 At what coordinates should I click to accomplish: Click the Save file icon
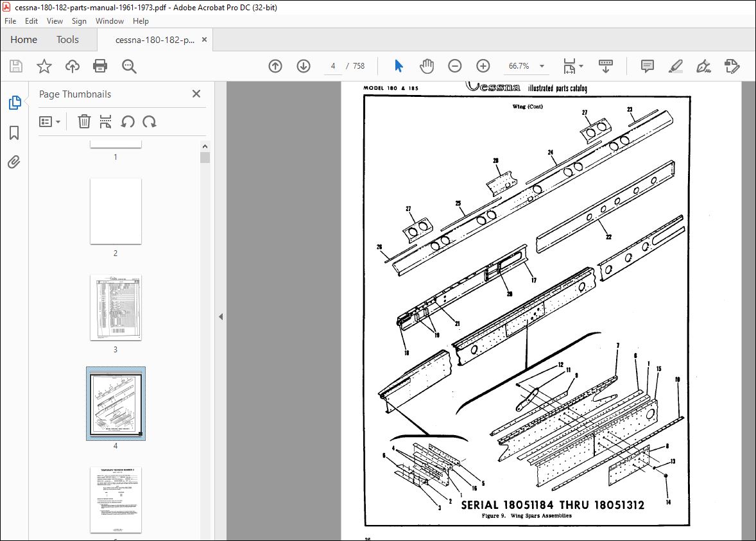coord(16,66)
